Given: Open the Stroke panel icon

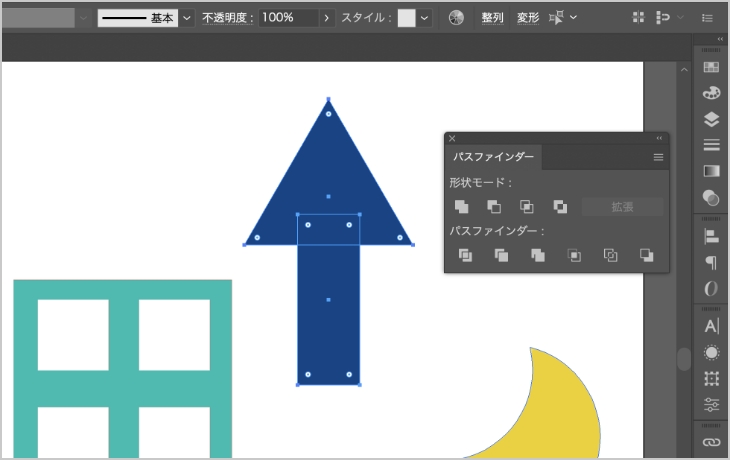Looking at the screenshot, I should point(711,145).
